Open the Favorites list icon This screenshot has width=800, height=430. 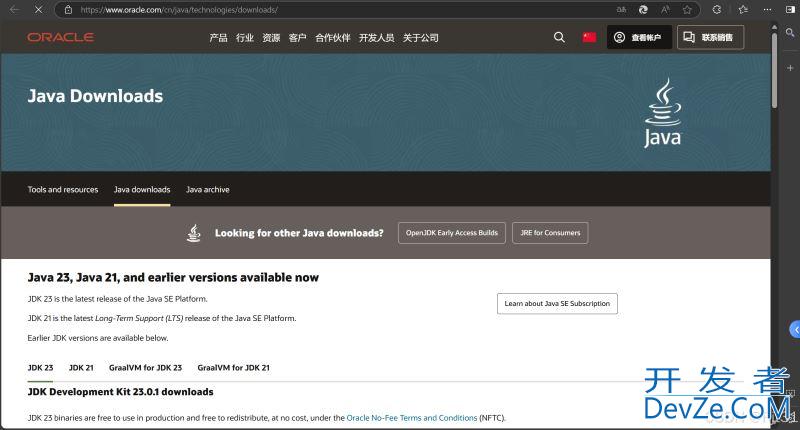(x=743, y=10)
